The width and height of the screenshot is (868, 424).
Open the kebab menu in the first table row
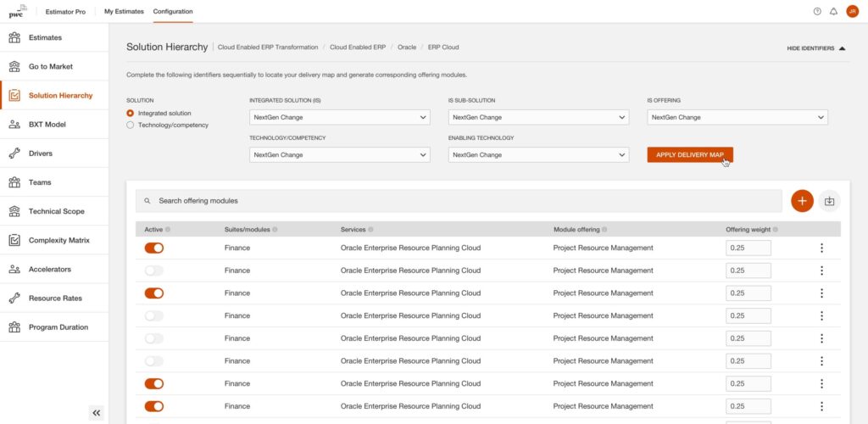(x=821, y=248)
